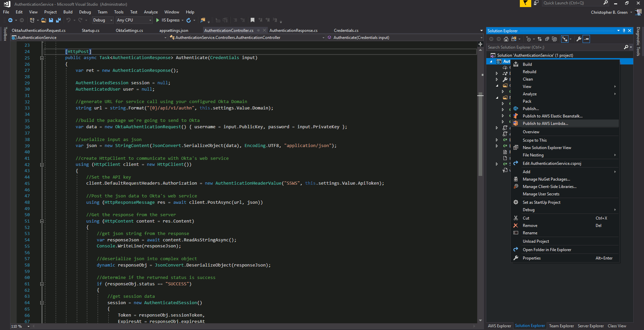Screen dimensions: 644x330
Task: Toggle the Preview Selected Items button
Action: click(586, 39)
